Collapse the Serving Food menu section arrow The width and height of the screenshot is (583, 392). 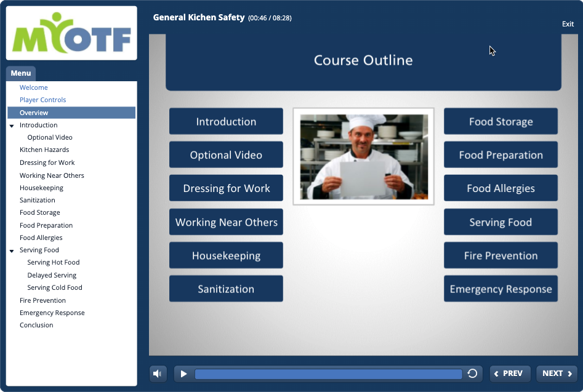tap(12, 250)
